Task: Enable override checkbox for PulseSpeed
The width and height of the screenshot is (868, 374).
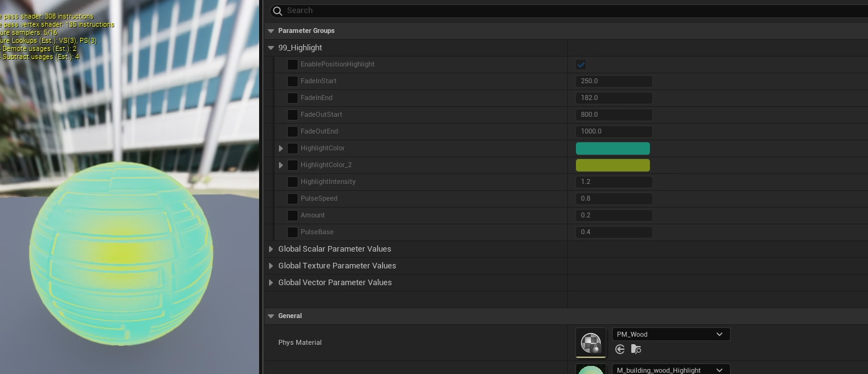Action: [292, 199]
